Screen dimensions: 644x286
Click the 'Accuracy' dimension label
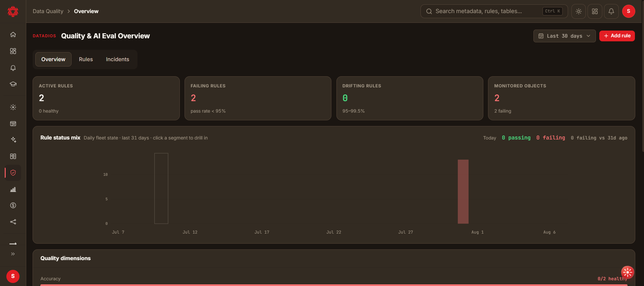50,279
